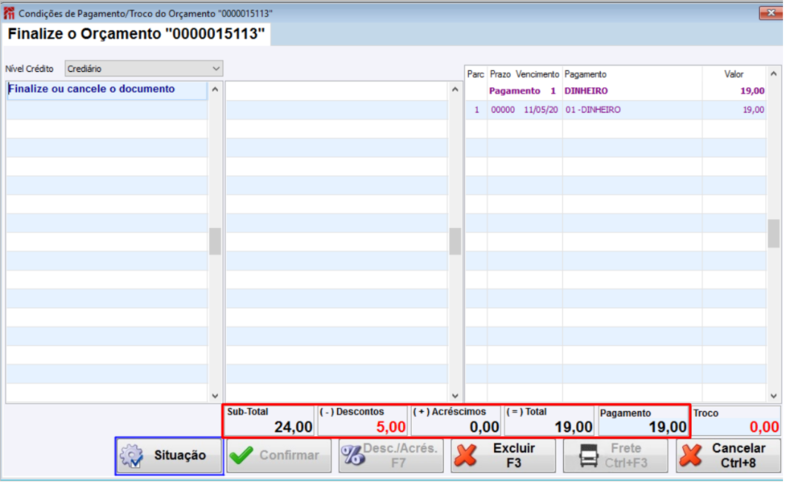Click the 'Finalize o Orçamento "0000015113"' heading

point(136,34)
